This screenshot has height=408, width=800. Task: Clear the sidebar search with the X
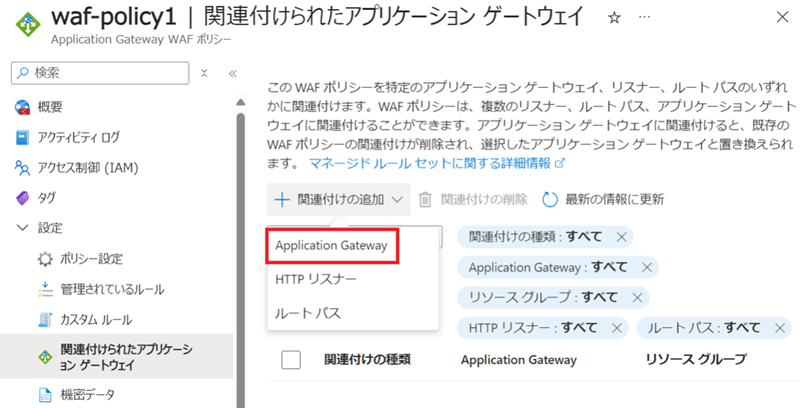click(x=204, y=73)
